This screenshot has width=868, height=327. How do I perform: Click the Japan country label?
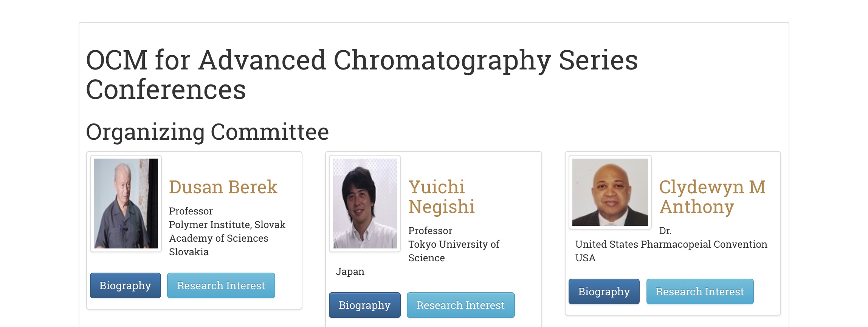click(x=350, y=271)
